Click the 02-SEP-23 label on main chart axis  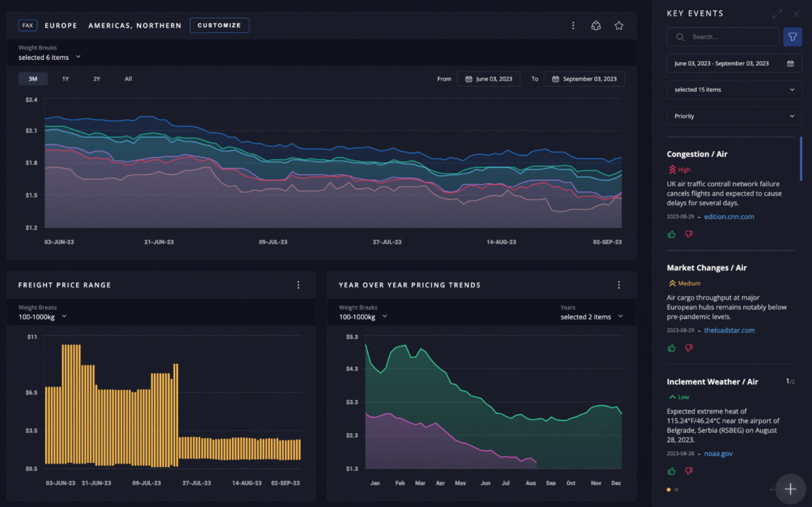click(x=607, y=242)
